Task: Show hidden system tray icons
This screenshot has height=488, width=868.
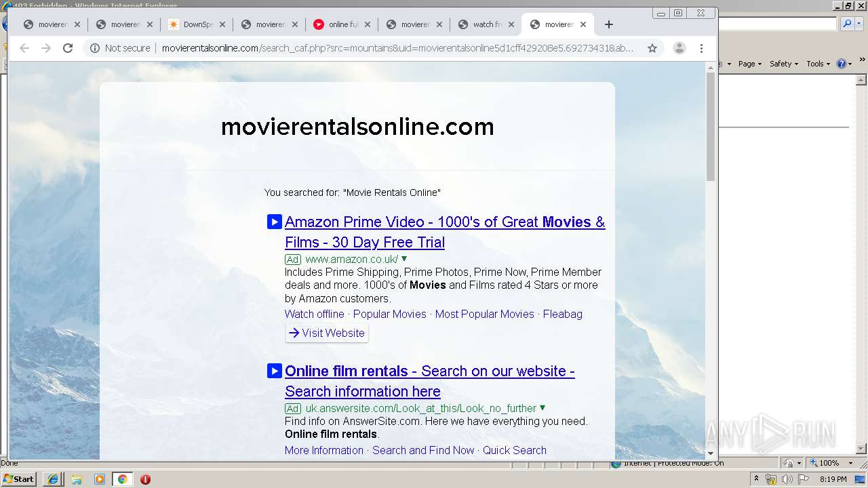Action: (757, 479)
